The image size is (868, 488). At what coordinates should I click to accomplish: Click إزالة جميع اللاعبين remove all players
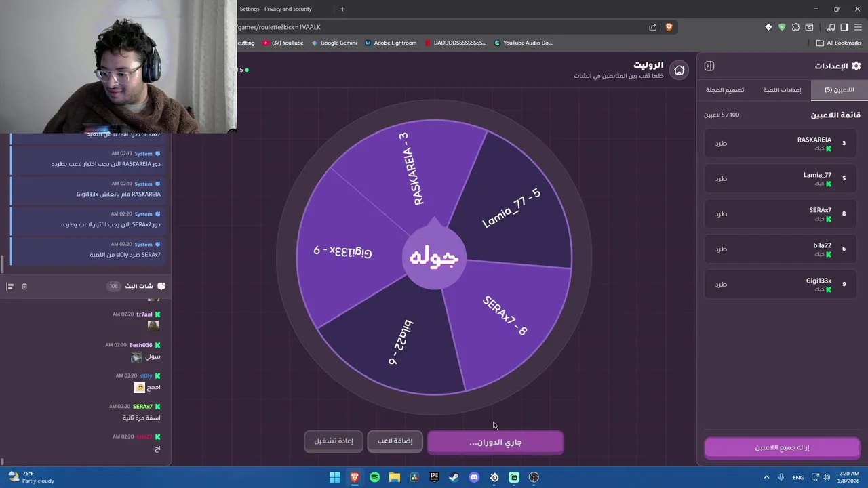(x=782, y=447)
